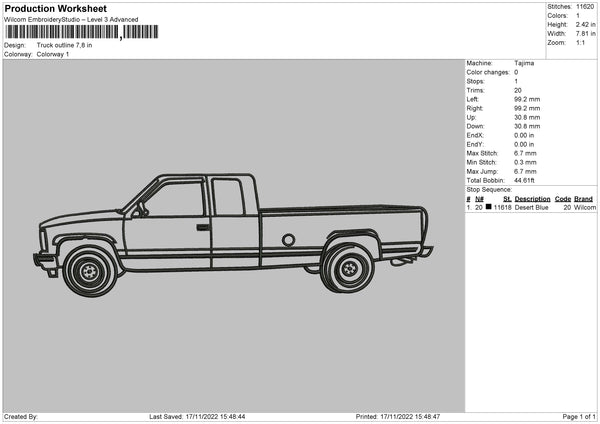The width and height of the screenshot is (600, 424).
Task: Click the truck's side mirror
Action: point(141,210)
